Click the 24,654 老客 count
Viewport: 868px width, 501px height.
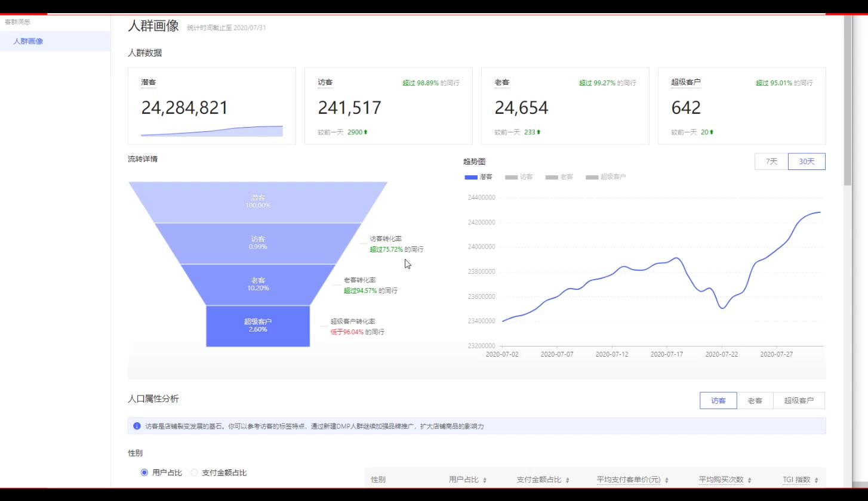coord(521,108)
